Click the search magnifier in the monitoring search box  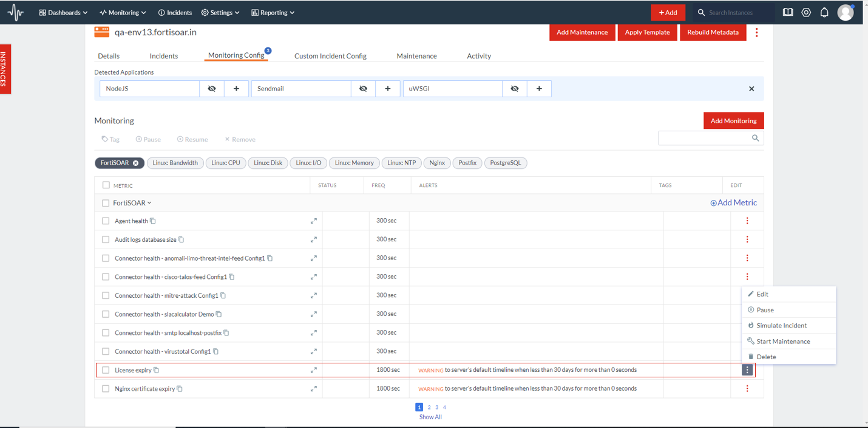pos(755,138)
